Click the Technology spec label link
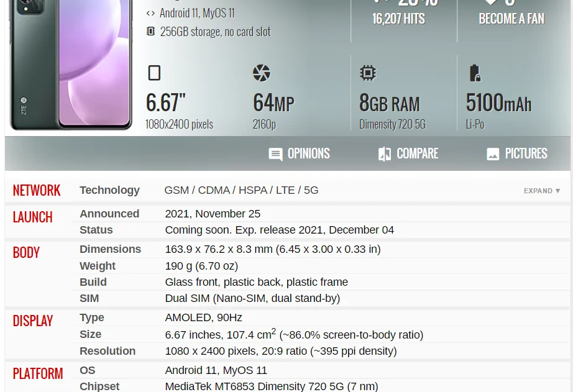The width and height of the screenshot is (573, 392). [109, 190]
